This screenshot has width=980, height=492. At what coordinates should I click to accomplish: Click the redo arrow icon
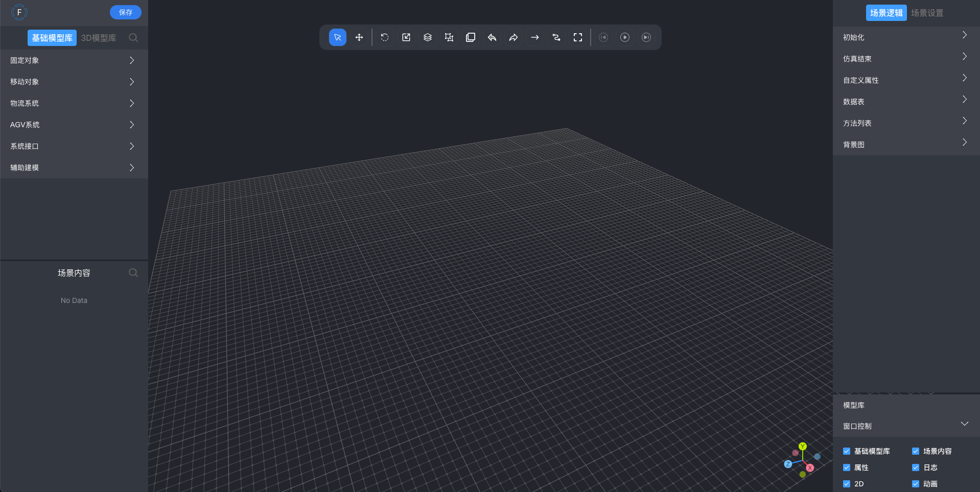coord(514,37)
